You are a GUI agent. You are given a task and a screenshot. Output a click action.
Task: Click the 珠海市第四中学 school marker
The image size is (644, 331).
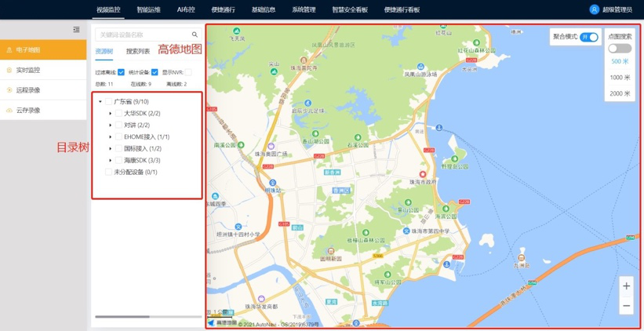(406, 231)
